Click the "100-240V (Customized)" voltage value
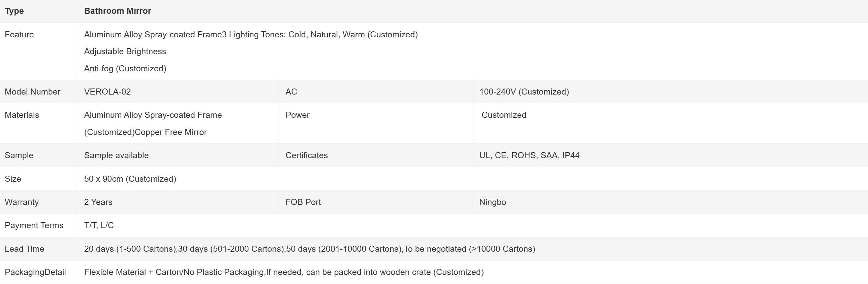 (524, 92)
